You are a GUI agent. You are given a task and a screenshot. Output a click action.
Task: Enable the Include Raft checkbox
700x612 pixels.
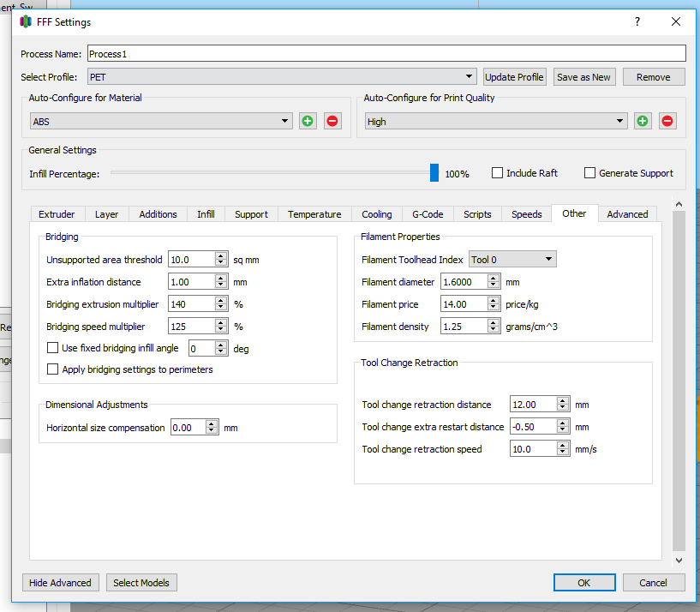click(497, 173)
